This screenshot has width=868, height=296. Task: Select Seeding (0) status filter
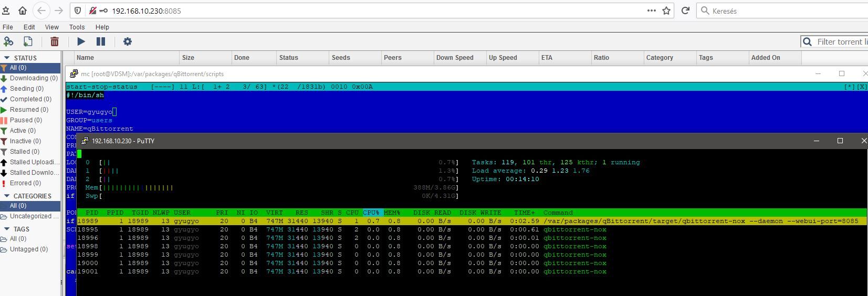pos(30,89)
